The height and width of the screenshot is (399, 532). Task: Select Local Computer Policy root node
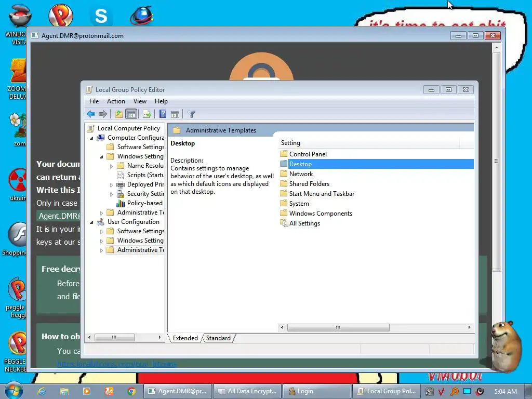click(129, 128)
